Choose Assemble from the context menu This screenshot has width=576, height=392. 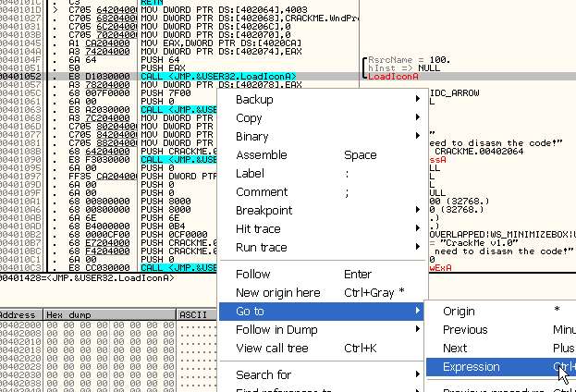point(261,154)
